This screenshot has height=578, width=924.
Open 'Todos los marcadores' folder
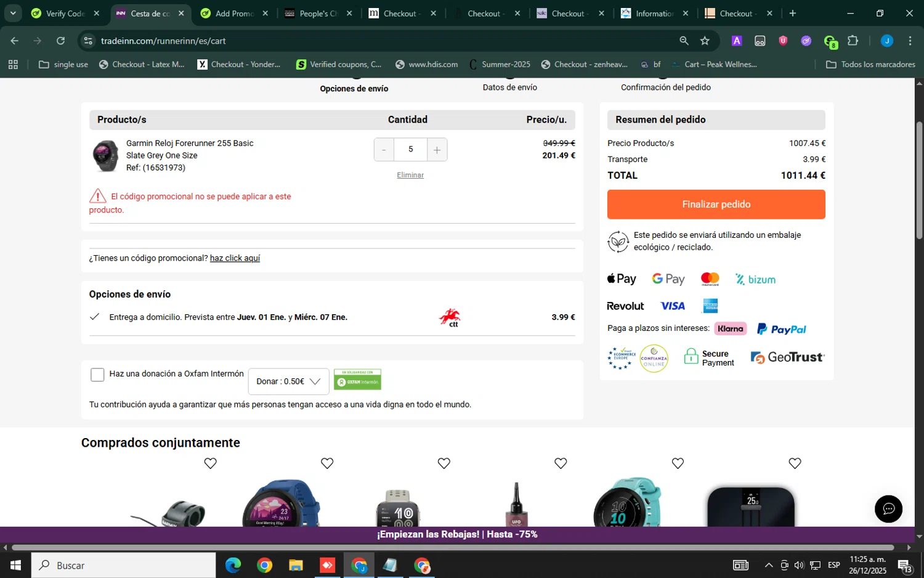870,64
